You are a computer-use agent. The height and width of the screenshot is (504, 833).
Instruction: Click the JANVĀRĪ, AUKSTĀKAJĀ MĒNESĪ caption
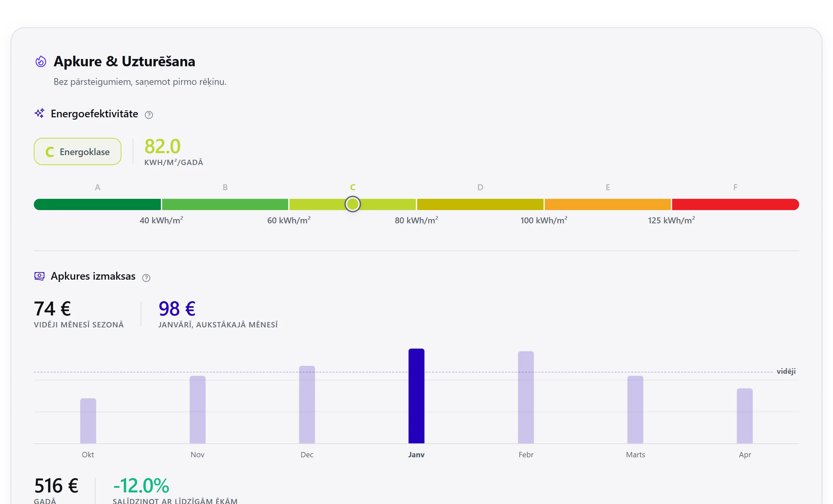218,325
